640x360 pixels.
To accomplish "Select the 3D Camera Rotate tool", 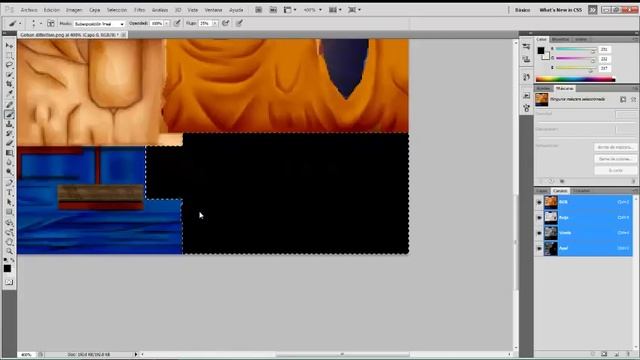I will point(9,233).
